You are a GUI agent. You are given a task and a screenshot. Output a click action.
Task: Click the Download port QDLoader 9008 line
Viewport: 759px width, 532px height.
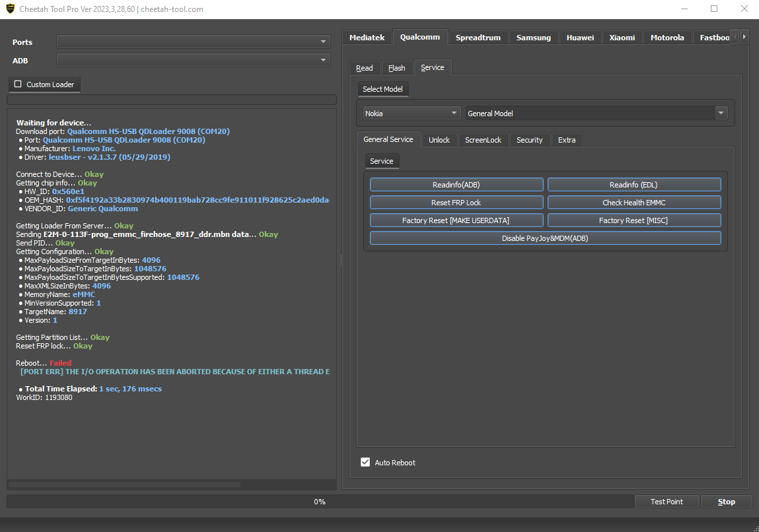coord(123,131)
